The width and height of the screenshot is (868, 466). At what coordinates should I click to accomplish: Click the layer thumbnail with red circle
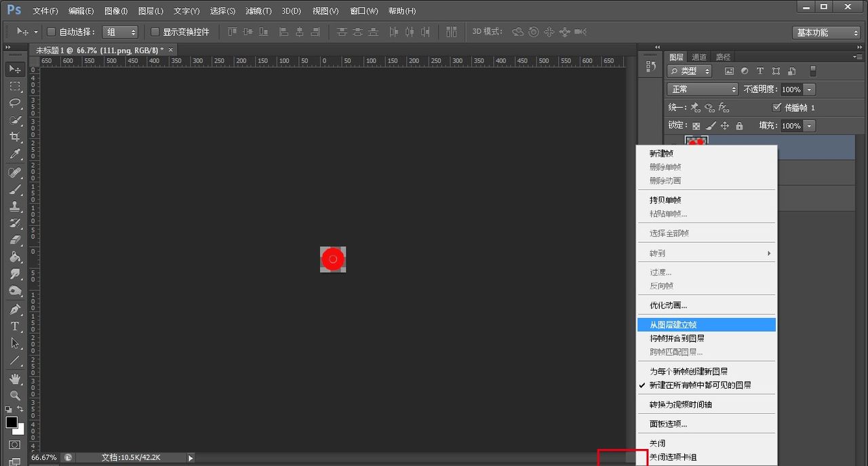point(696,140)
